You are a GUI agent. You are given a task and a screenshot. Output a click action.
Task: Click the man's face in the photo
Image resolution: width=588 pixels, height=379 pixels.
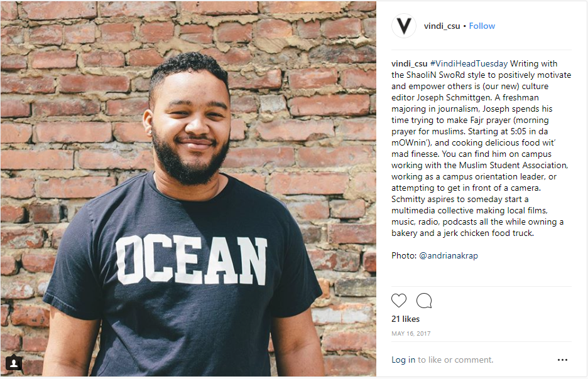point(189,125)
